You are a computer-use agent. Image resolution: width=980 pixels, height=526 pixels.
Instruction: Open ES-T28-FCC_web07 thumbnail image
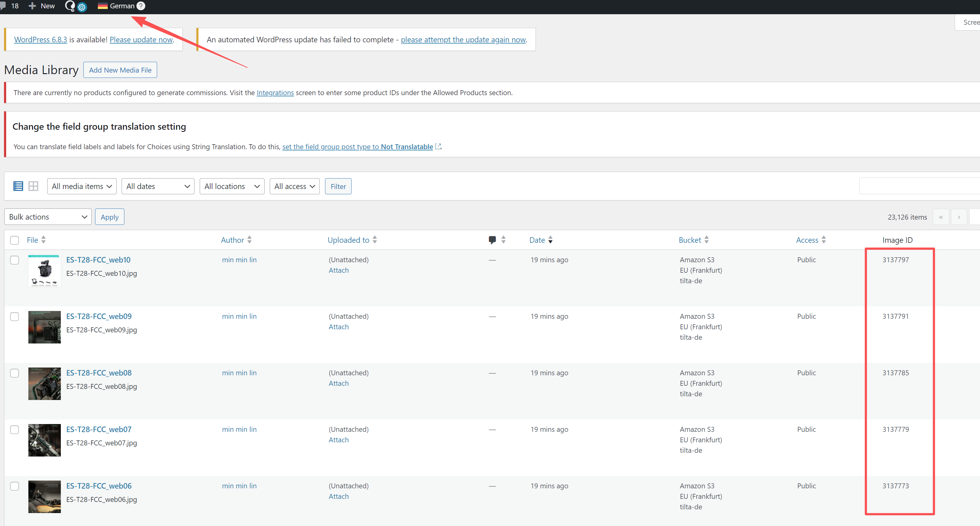coord(44,440)
